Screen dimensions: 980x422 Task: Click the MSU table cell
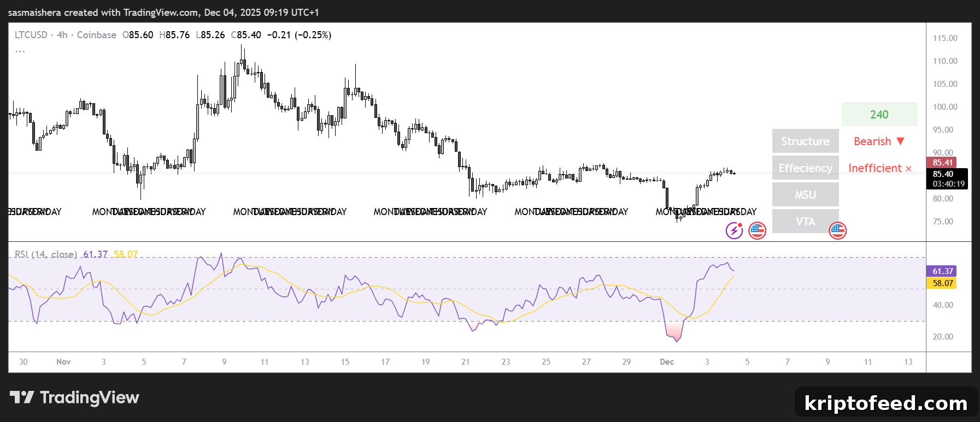pos(806,195)
